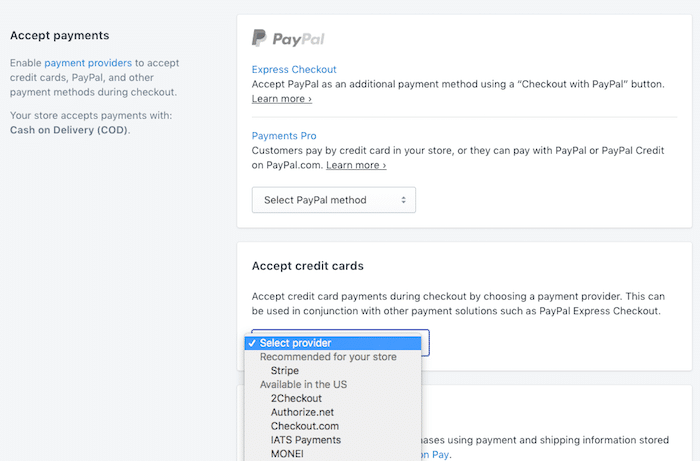This screenshot has height=461, width=700.
Task: Choose the checked Select provider option
Action: [294, 343]
